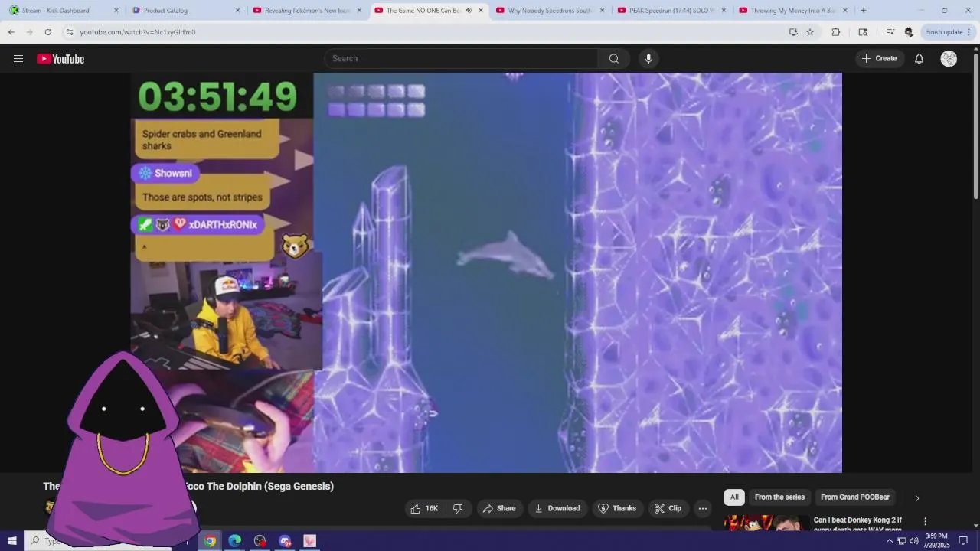This screenshot has width=980, height=551.
Task: Dislike the video
Action: coord(458,509)
